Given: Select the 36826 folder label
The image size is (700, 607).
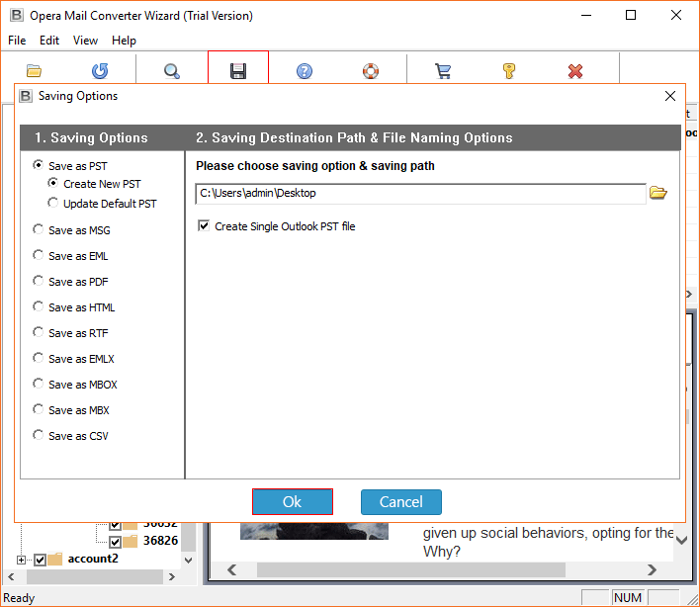Looking at the screenshot, I should (x=161, y=541).
